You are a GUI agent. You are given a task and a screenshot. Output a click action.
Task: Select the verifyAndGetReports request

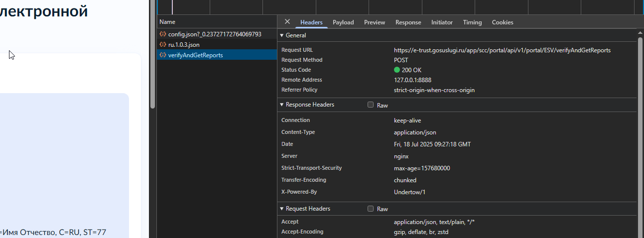[x=217, y=55]
